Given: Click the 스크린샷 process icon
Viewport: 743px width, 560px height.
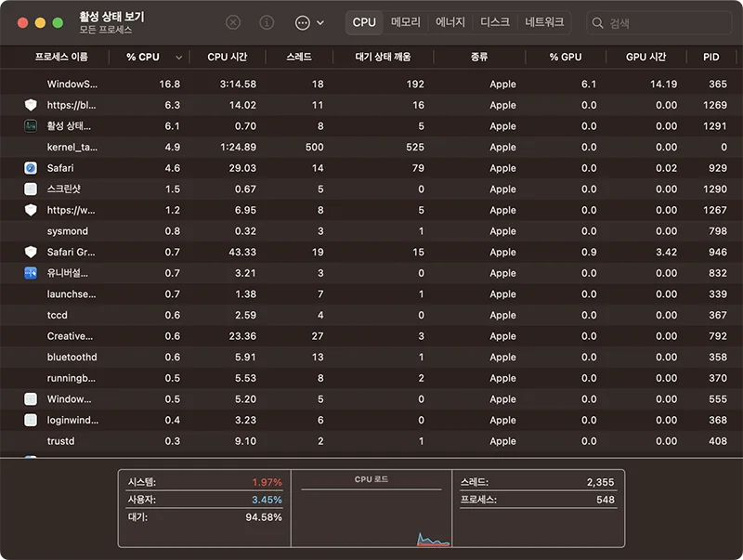Looking at the screenshot, I should 31,189.
